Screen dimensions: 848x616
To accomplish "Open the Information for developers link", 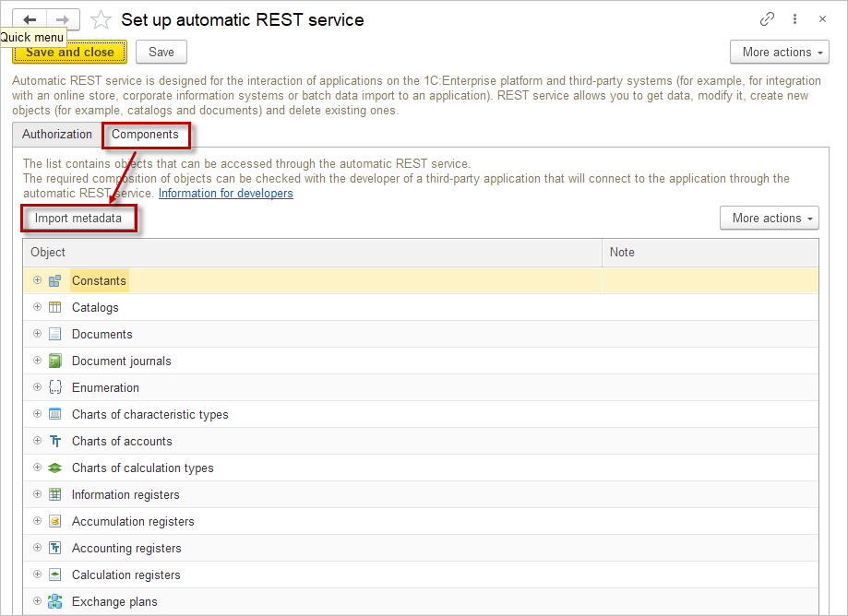I will click(225, 194).
